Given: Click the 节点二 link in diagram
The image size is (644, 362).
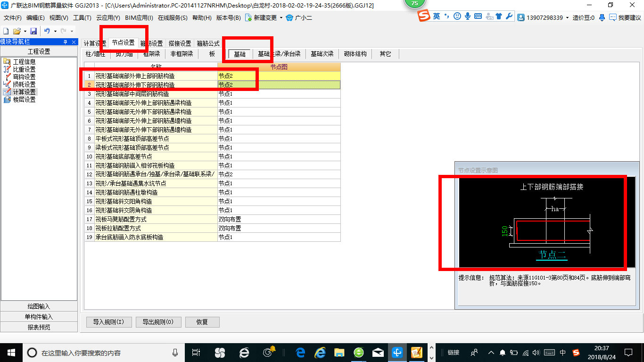Looking at the screenshot, I should [x=552, y=255].
